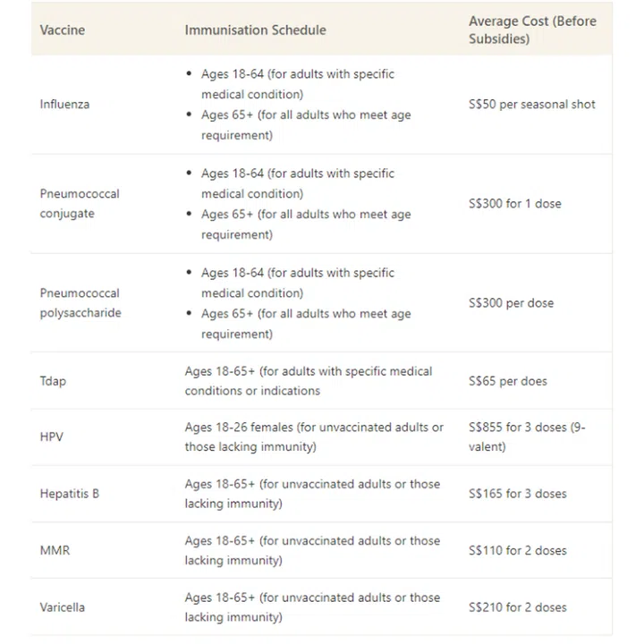Click the Vaccine column header
This screenshot has width=644, height=644.
(63, 30)
